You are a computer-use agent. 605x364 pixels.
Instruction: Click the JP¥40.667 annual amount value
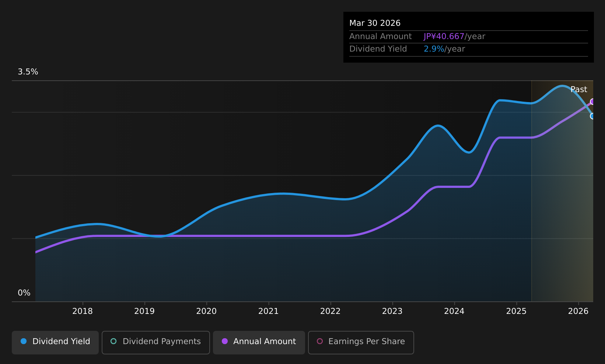click(x=444, y=36)
